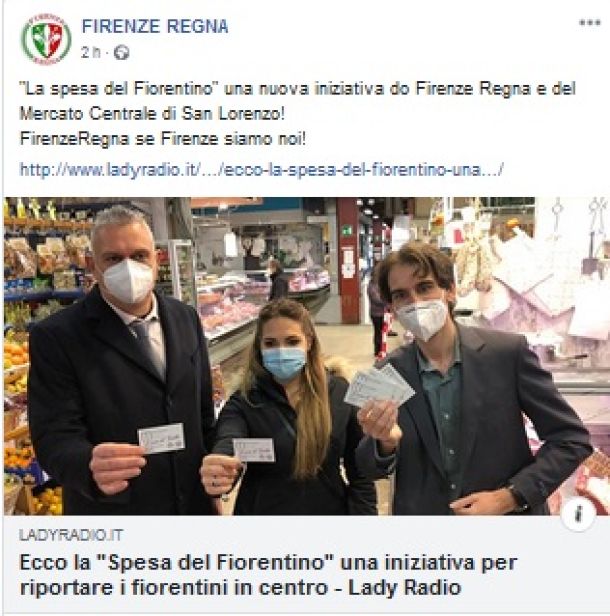Click the card held by the woman
This screenshot has height=616, width=610.
[254, 450]
